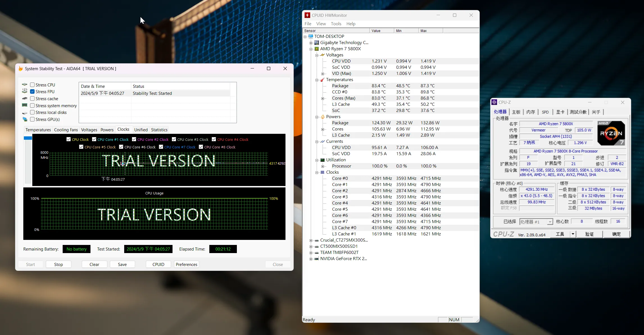Click the Preferences button in AIDA64

[x=187, y=264]
